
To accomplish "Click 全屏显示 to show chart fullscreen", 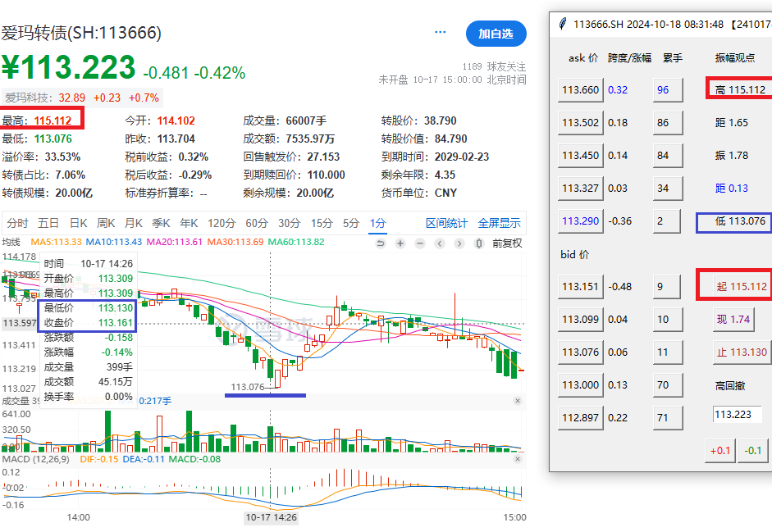I will [x=499, y=223].
